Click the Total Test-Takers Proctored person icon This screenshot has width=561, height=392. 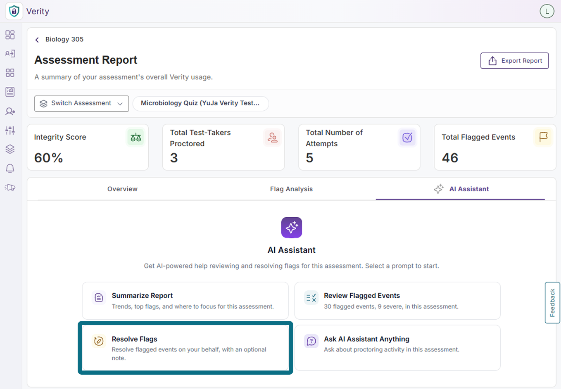point(272,138)
